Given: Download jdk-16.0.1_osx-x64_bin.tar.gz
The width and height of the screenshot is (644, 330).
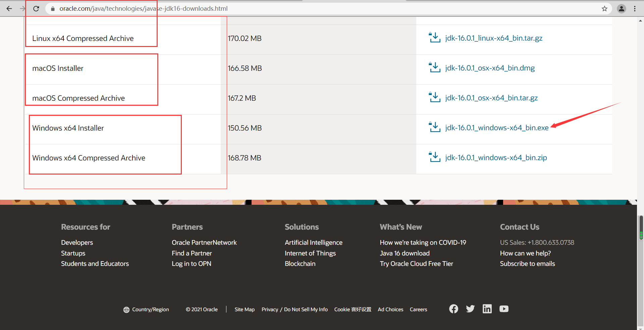Looking at the screenshot, I should 491,98.
